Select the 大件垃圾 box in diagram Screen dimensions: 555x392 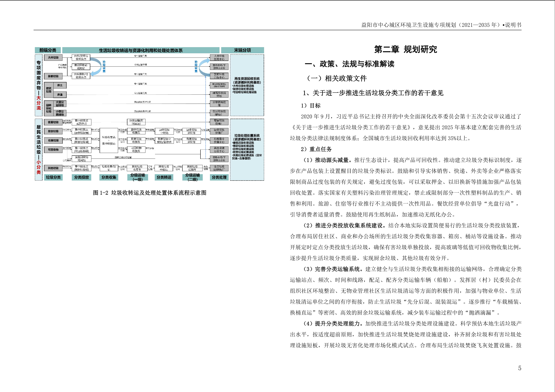tap(53, 58)
